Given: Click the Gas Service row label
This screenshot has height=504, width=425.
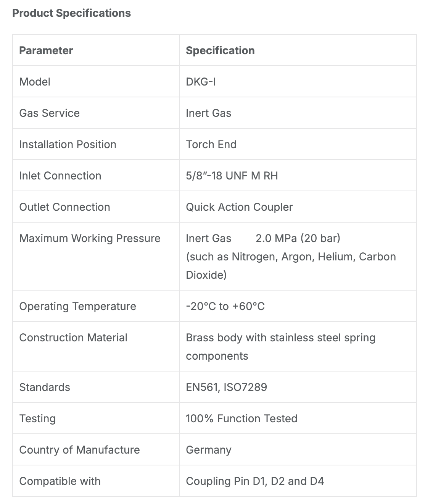Looking at the screenshot, I should click(x=49, y=113).
